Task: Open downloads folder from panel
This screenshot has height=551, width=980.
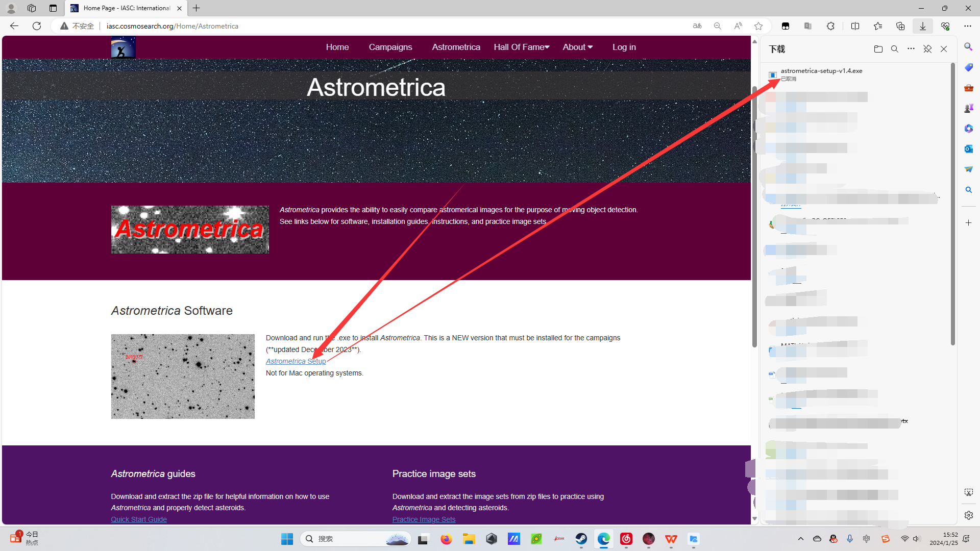Action: 878,49
